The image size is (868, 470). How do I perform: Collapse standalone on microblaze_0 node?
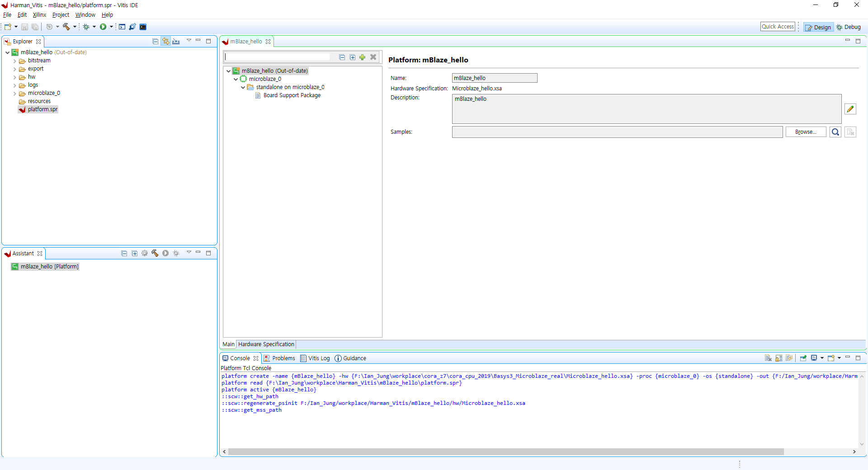pos(243,88)
